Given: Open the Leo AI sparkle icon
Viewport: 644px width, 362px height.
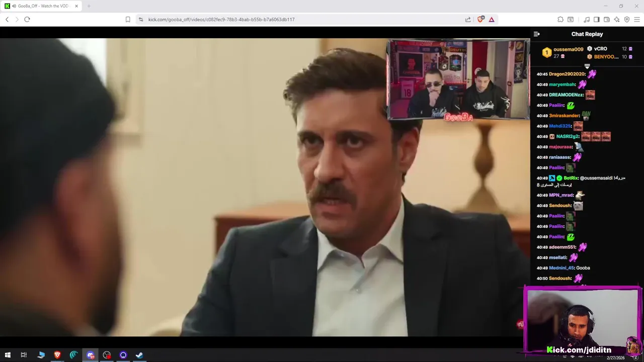Looking at the screenshot, I should (617, 19).
